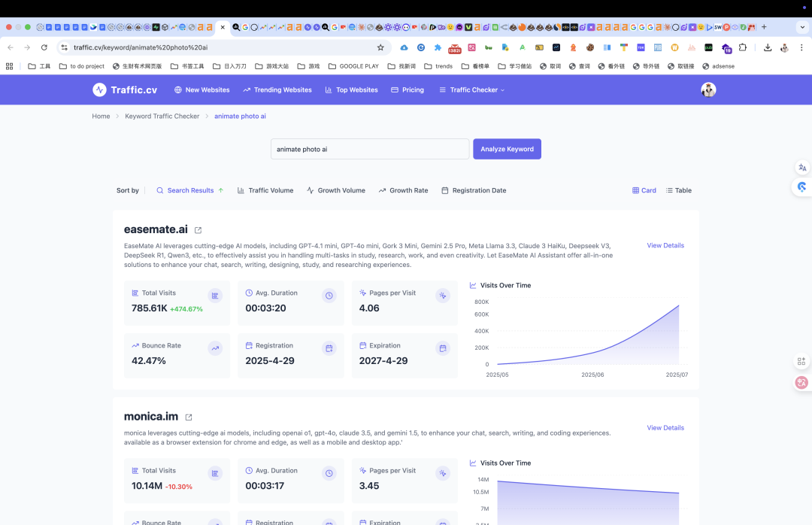The height and width of the screenshot is (525, 812).
Task: Click the Traffic.cv logo icon
Action: point(99,90)
